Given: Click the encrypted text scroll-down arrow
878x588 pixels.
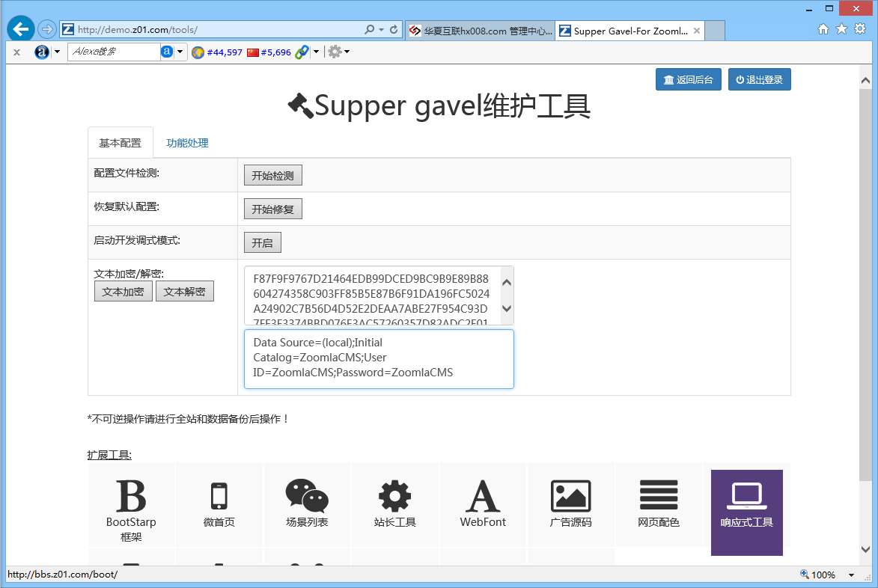Looking at the screenshot, I should click(507, 308).
